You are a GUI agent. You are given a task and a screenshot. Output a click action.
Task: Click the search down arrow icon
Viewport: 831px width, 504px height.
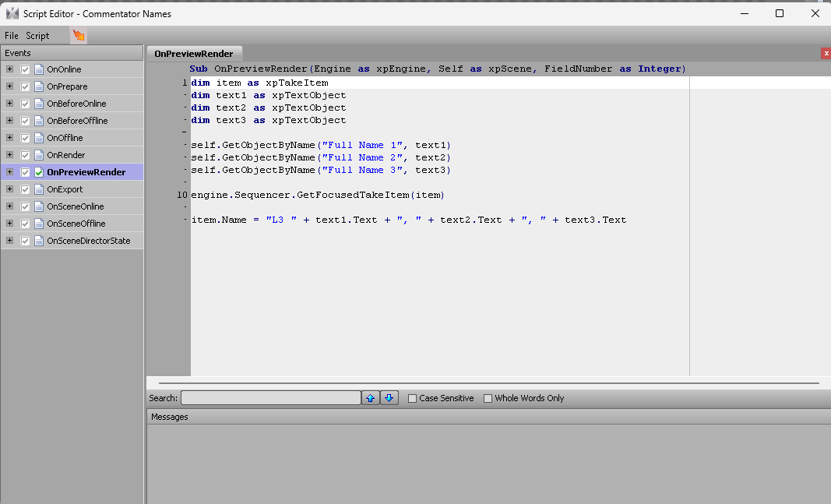click(389, 398)
